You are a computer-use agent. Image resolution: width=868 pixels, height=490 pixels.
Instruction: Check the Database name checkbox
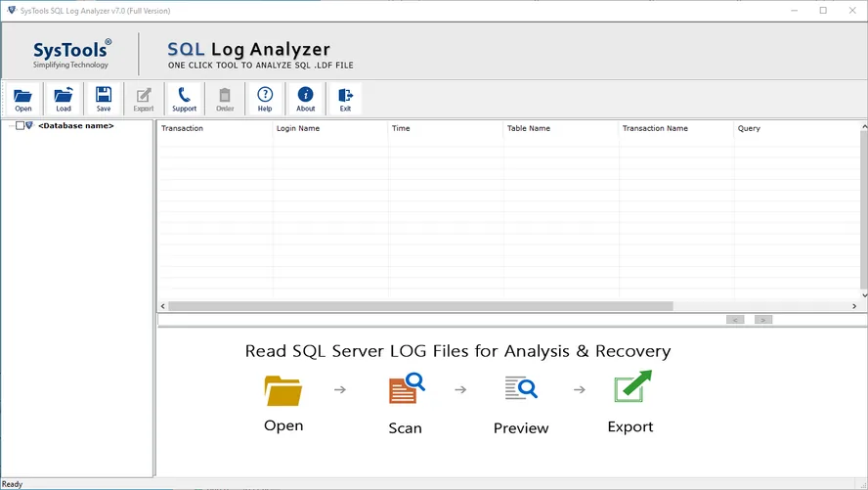point(20,126)
